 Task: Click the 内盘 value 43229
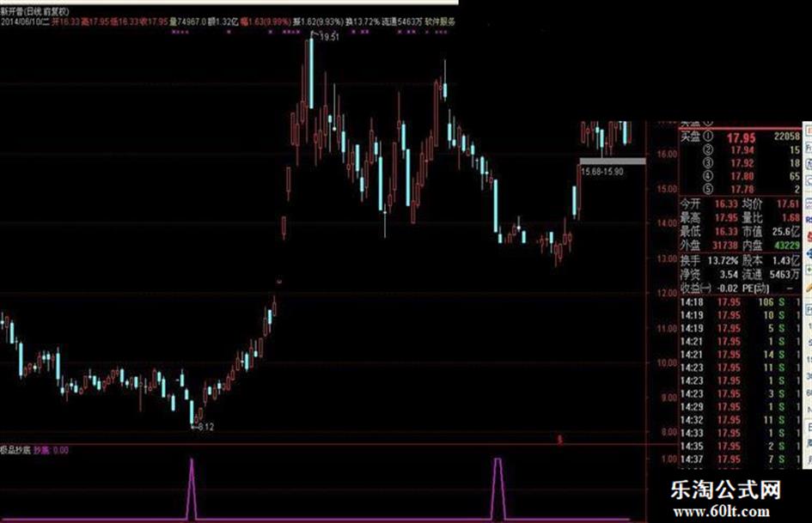787,245
